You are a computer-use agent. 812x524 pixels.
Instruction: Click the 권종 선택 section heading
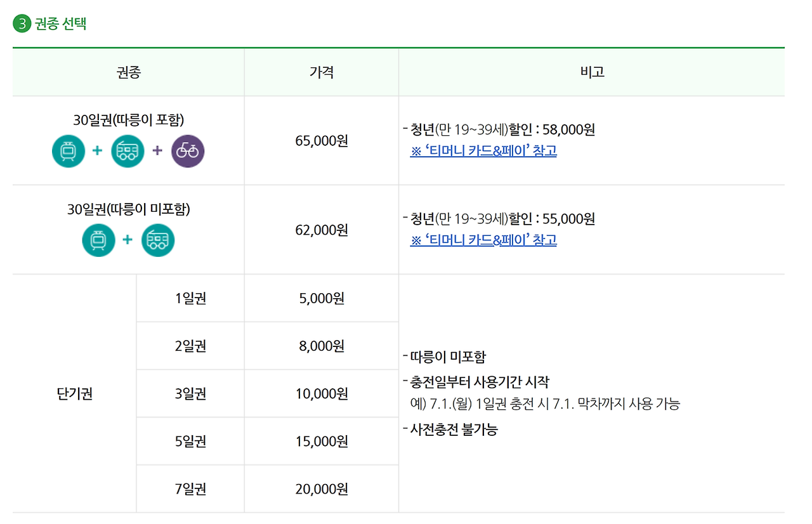click(x=61, y=25)
